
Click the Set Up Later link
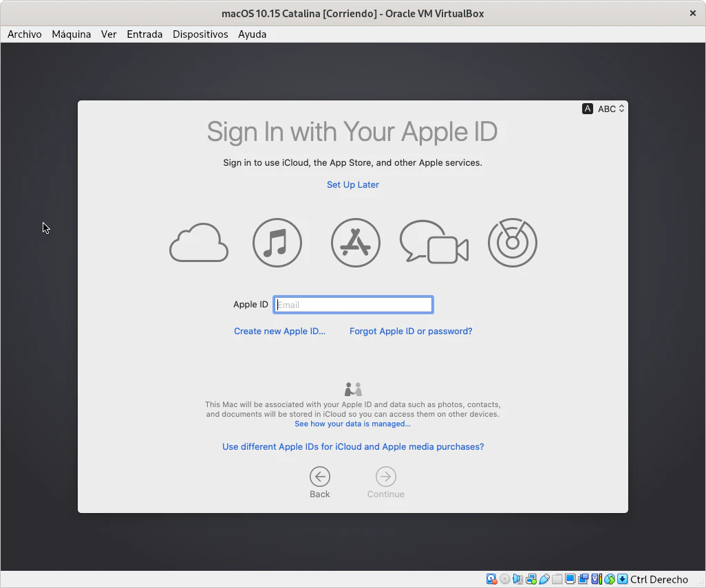pos(353,184)
